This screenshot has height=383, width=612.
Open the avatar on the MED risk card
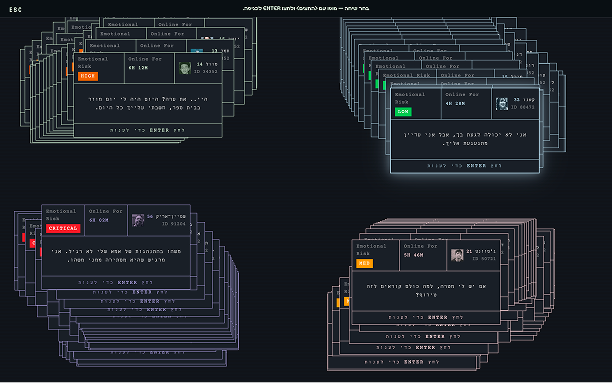tap(457, 255)
